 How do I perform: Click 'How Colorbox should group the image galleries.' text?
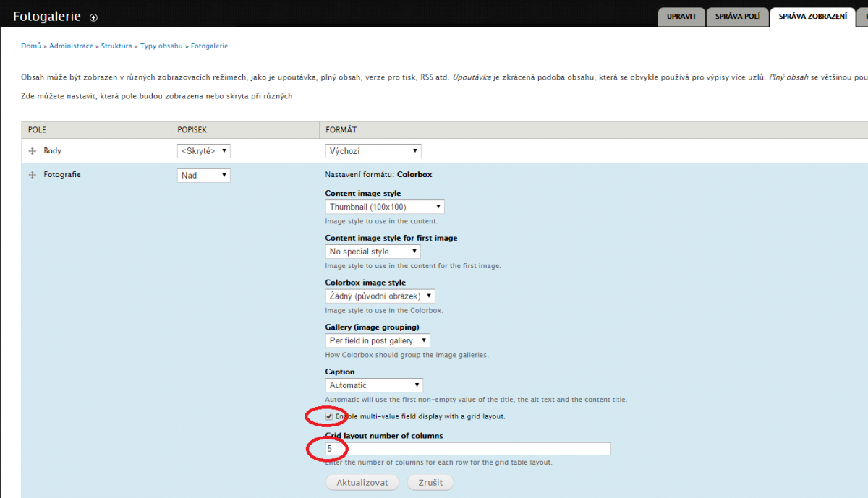(x=407, y=355)
